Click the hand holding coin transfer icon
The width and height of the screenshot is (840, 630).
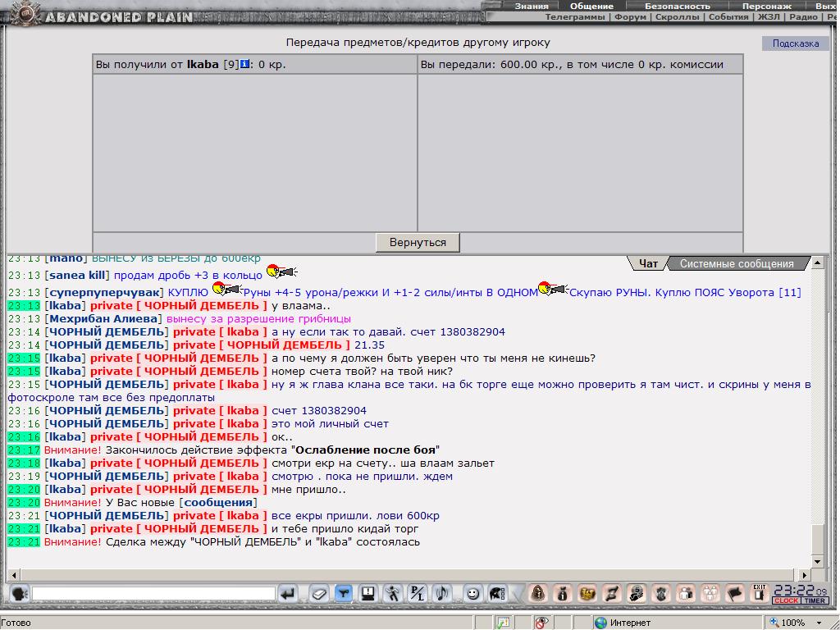tap(637, 594)
